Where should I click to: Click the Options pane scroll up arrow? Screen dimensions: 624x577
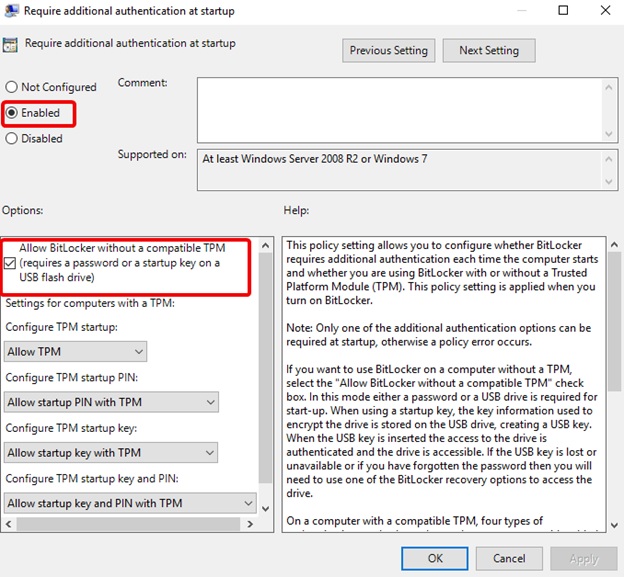pyautogui.click(x=266, y=246)
